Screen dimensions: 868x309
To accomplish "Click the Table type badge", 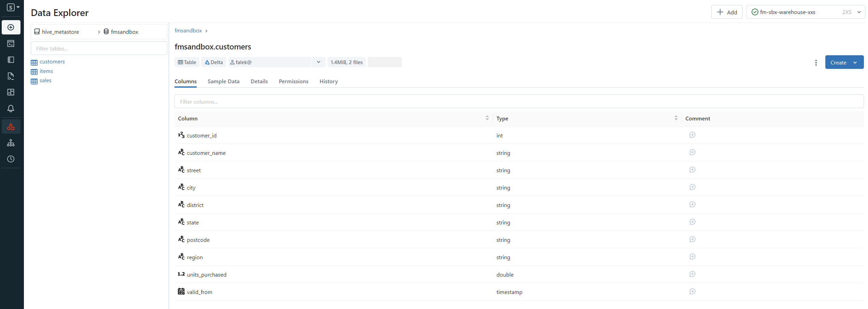I will [187, 62].
